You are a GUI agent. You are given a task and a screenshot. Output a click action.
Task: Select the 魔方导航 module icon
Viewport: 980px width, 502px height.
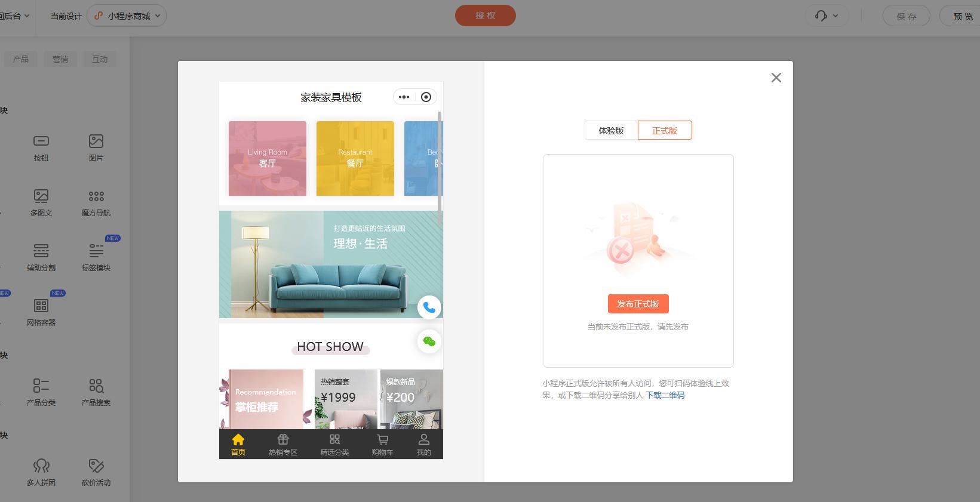[96, 196]
